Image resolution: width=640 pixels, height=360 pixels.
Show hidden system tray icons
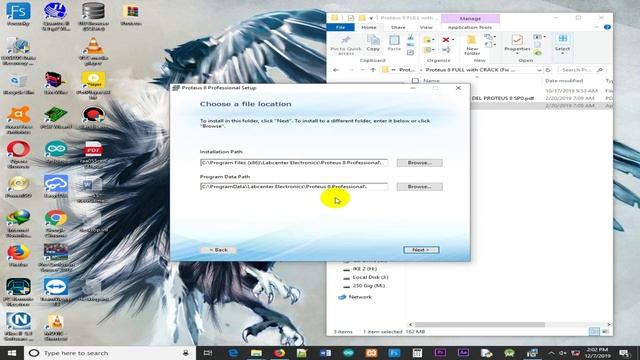[551, 353]
